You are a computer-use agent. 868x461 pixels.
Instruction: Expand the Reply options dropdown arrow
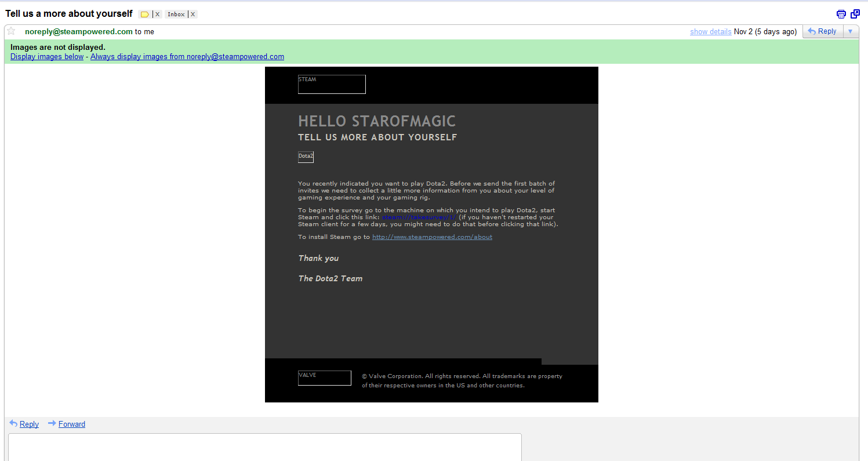tap(851, 31)
